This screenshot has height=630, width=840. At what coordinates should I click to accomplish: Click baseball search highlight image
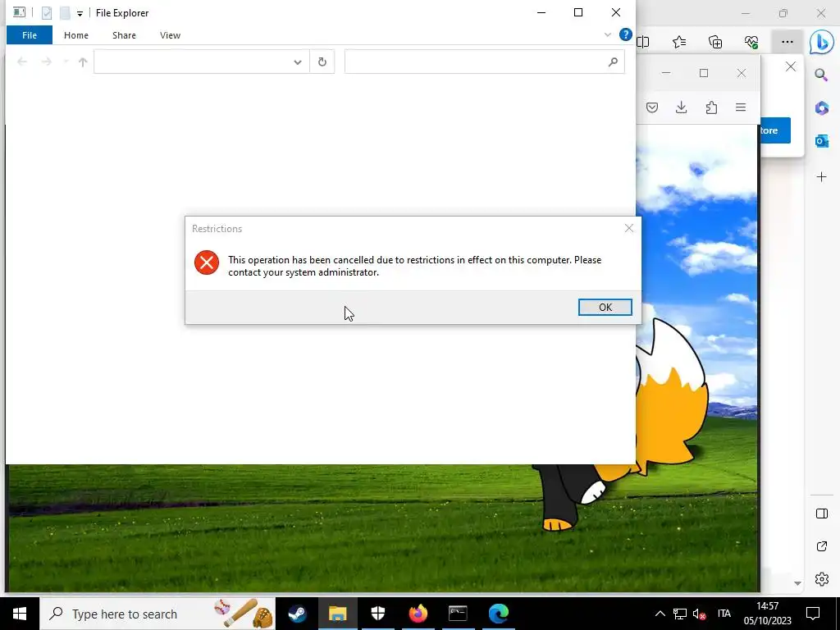pyautogui.click(x=242, y=614)
